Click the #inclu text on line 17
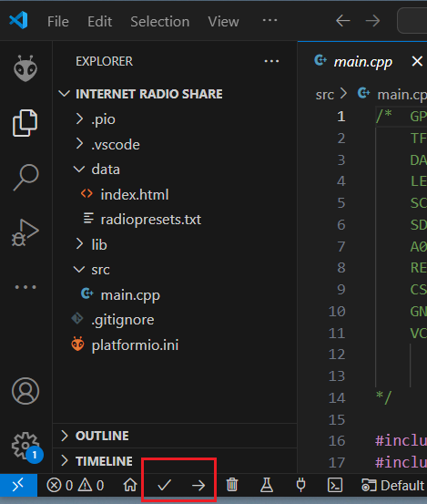Viewport: 427px width, 504px height. (401, 463)
